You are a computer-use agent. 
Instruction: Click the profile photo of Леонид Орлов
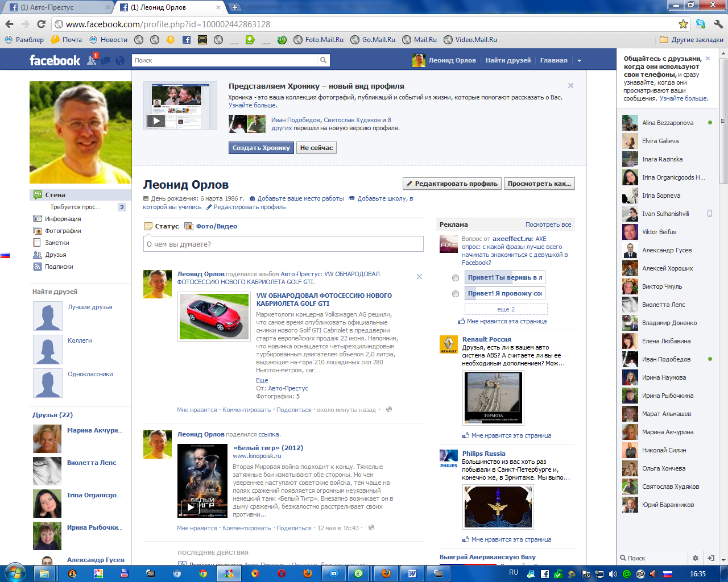pos(80,132)
